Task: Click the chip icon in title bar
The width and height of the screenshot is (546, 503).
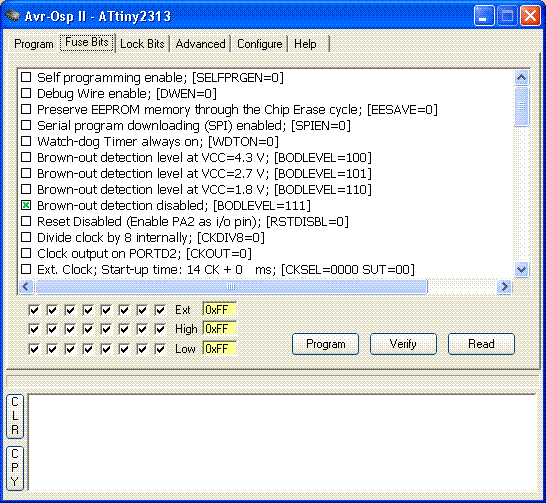Action: [12, 16]
